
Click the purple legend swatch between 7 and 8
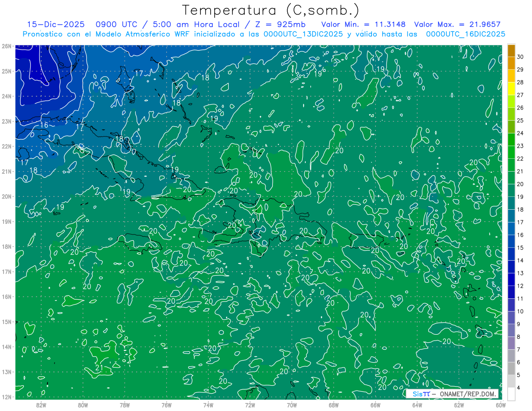(x=511, y=343)
